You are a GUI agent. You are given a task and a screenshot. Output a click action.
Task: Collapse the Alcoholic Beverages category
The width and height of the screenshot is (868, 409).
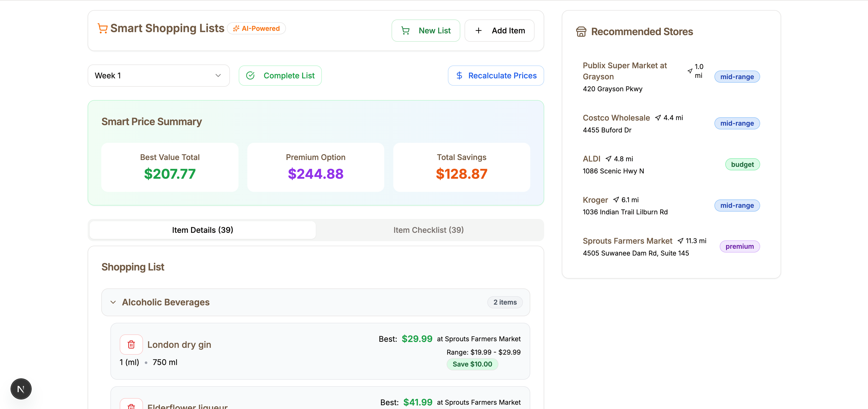click(113, 302)
